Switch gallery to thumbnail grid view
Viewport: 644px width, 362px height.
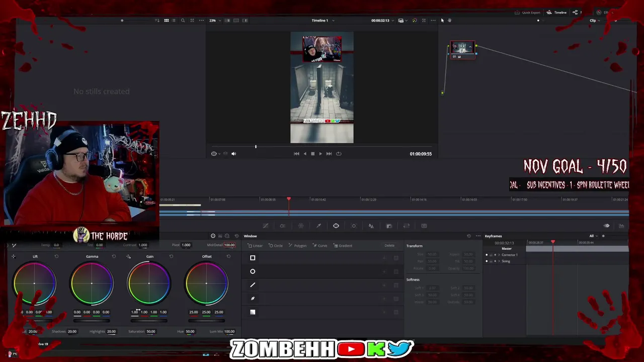[167, 21]
